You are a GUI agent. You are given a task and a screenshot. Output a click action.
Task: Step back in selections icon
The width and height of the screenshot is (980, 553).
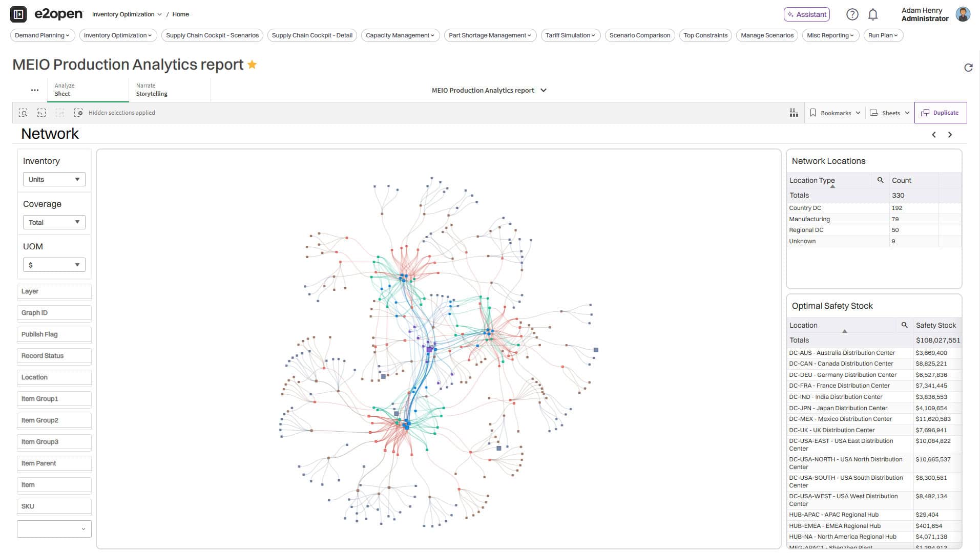pos(41,113)
